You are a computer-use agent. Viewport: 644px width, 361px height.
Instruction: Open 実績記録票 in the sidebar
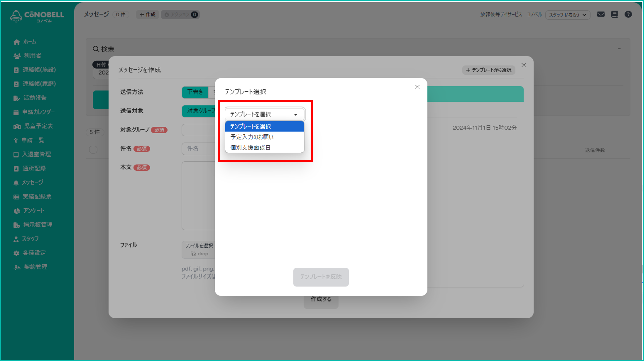(x=33, y=197)
